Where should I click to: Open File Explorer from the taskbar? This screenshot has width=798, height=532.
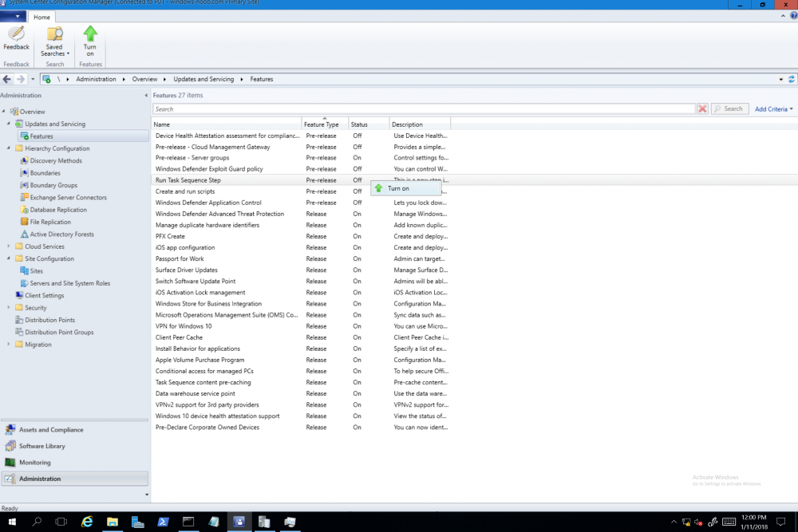113,522
